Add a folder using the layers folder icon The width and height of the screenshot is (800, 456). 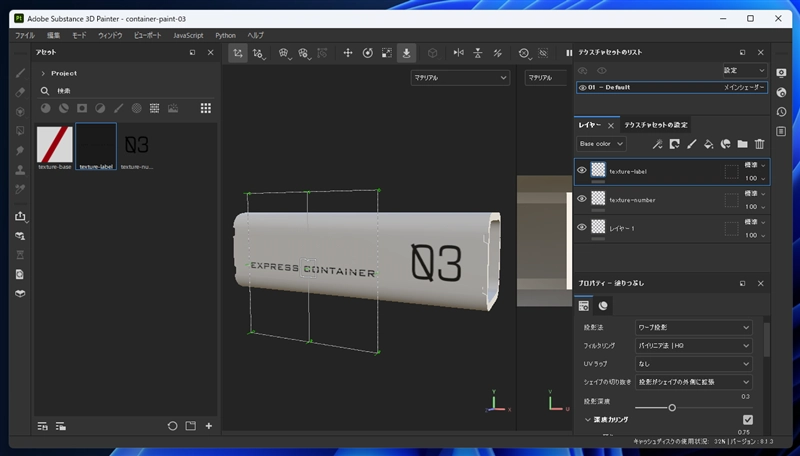point(742,144)
